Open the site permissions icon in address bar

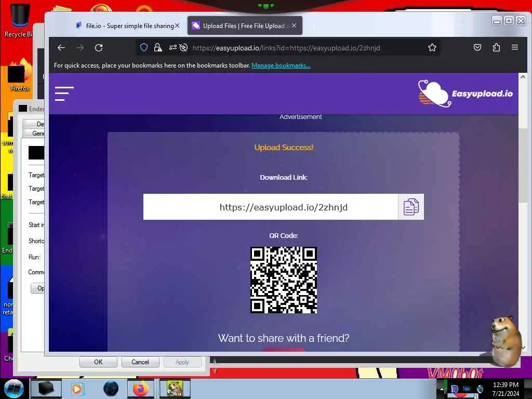pyautogui.click(x=172, y=47)
